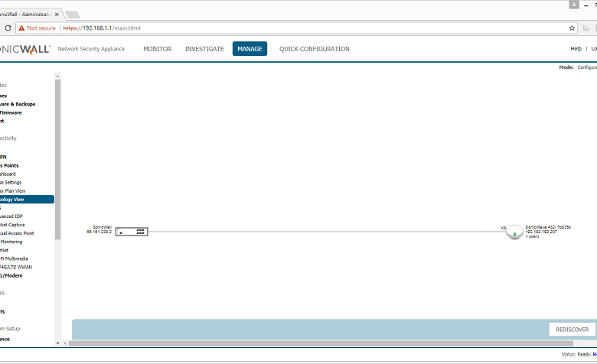Click the REDISCOVER button
Viewport: 597px width, 364px height.
(x=573, y=330)
